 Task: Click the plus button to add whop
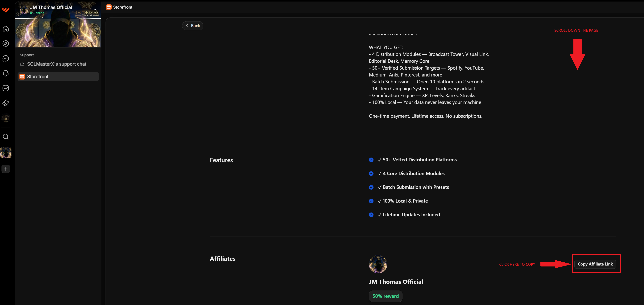(6, 169)
